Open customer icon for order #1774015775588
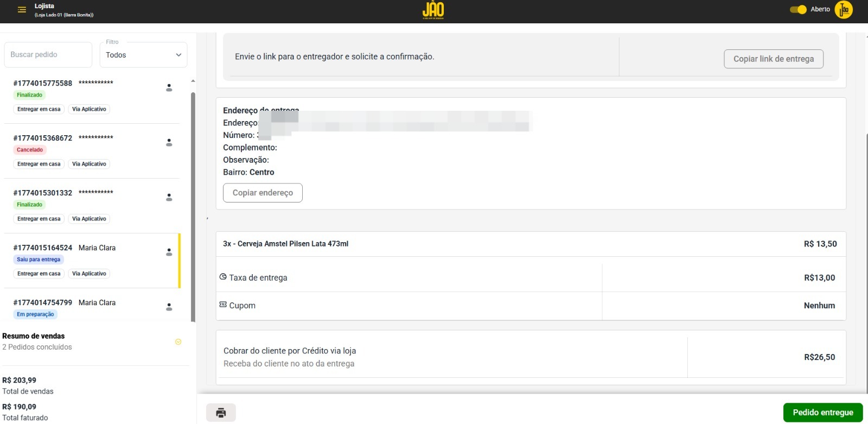868x424 pixels. tap(169, 87)
